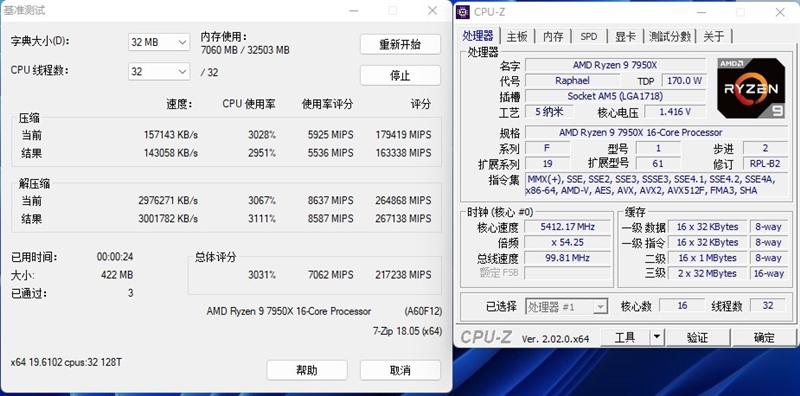The width and height of the screenshot is (800, 396).
Task: Open the 处理器 #1 selection combo box
Action: (566, 307)
